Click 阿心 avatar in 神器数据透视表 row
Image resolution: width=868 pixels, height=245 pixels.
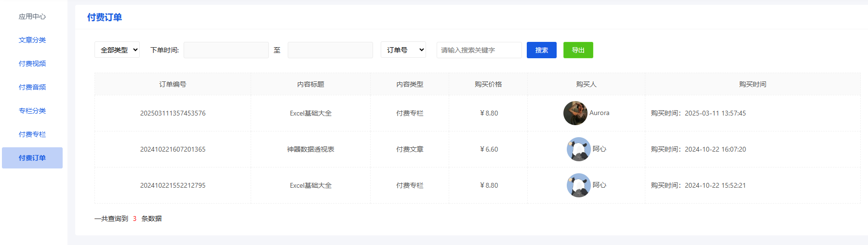(578, 149)
